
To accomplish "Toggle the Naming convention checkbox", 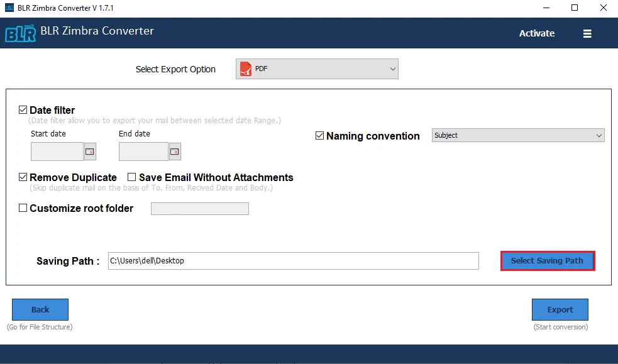I will click(319, 136).
